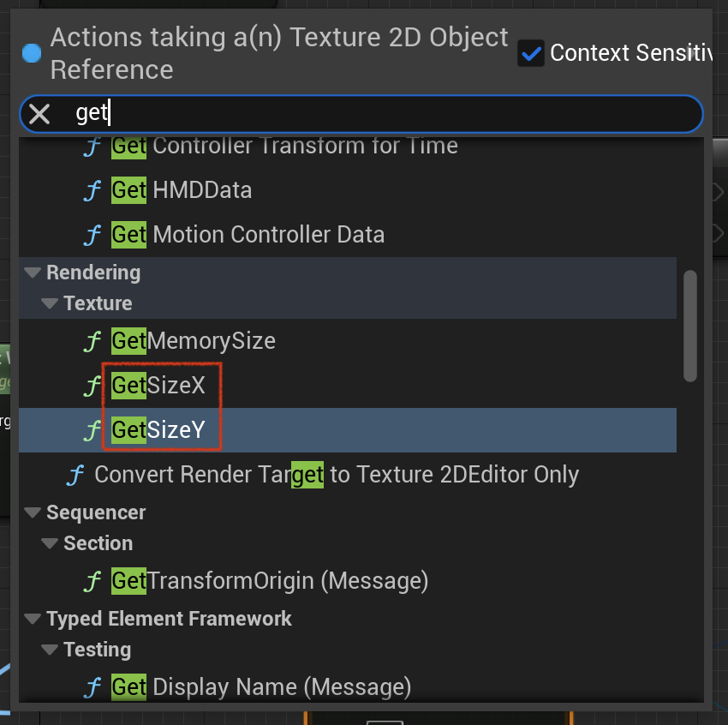Disable the Context Sensitive checkbox
728x725 pixels.
click(531, 53)
